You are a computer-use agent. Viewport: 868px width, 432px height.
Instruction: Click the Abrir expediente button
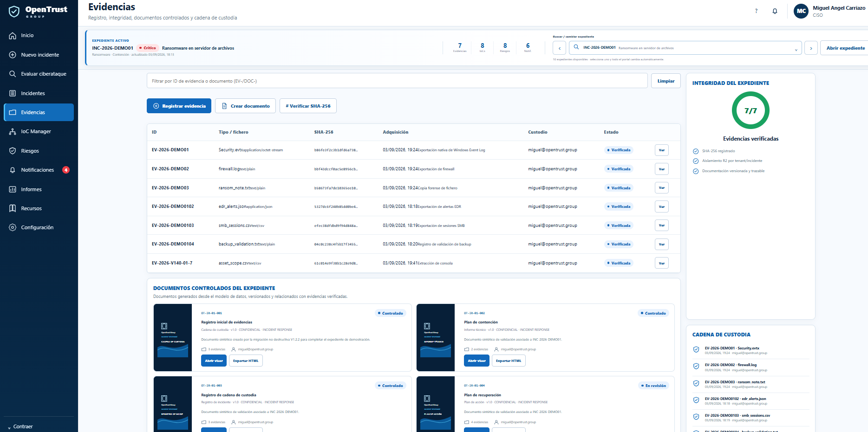pos(845,48)
